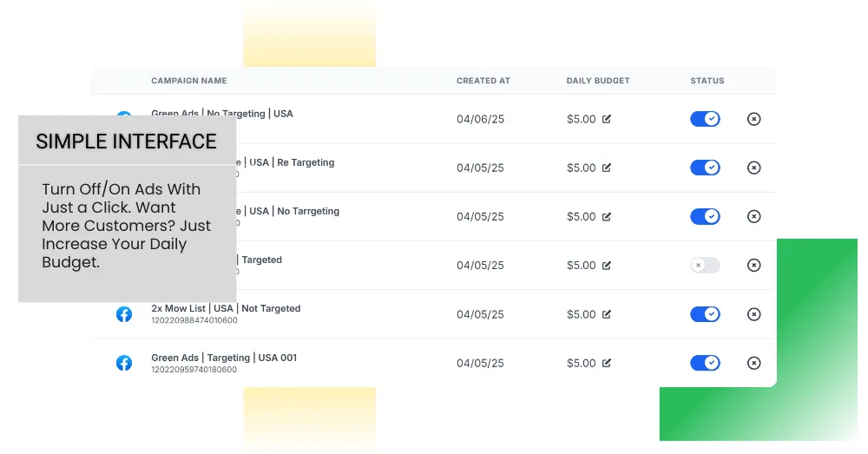Edit daily budget for Green Ads Targeting USA 001
868x454 pixels.
coord(607,363)
